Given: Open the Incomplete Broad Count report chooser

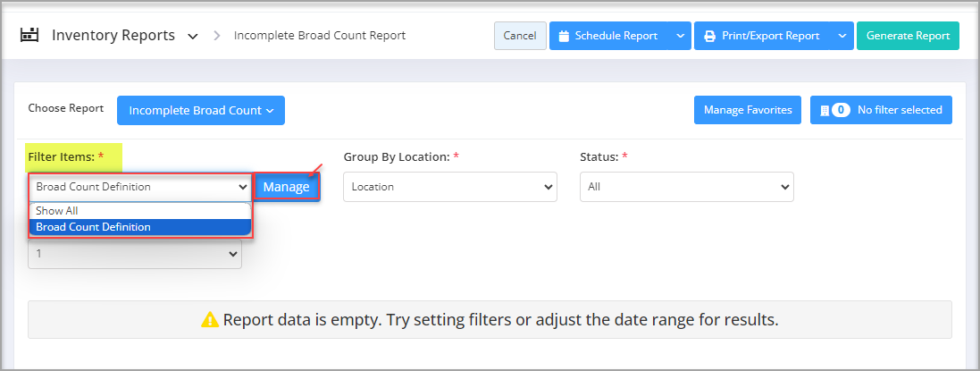Looking at the screenshot, I should tap(201, 110).
